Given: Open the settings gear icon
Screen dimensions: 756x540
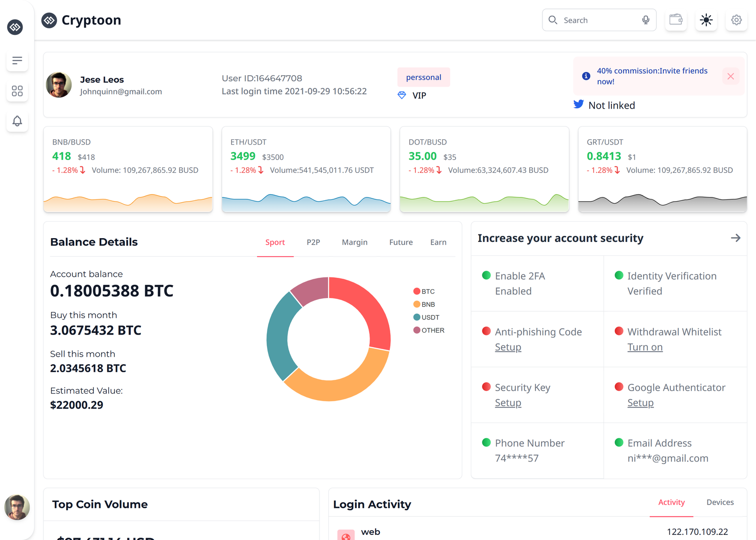Looking at the screenshot, I should point(736,20).
